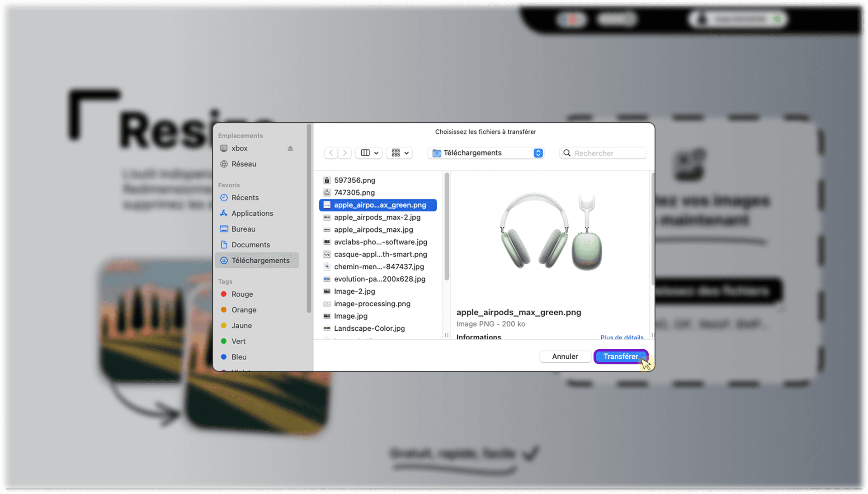This screenshot has width=868, height=494.
Task: Expand the Téléchargements location popup
Action: [486, 153]
